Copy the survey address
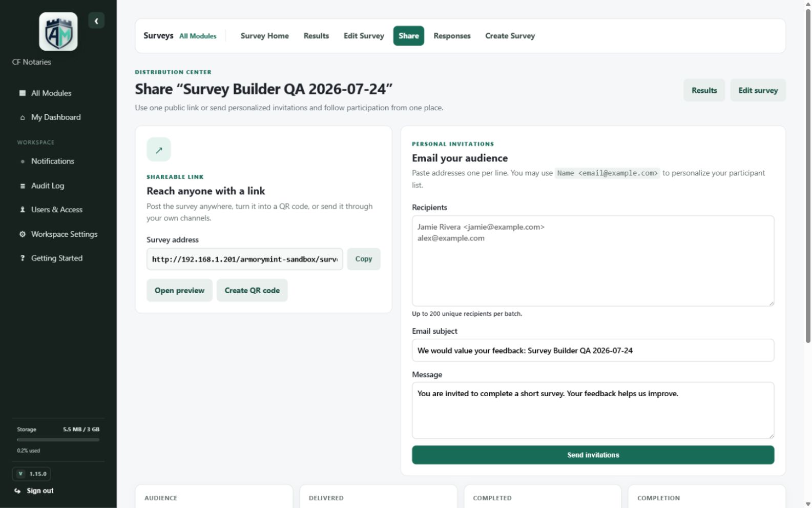Viewport: 812px width, 508px height. point(364,259)
